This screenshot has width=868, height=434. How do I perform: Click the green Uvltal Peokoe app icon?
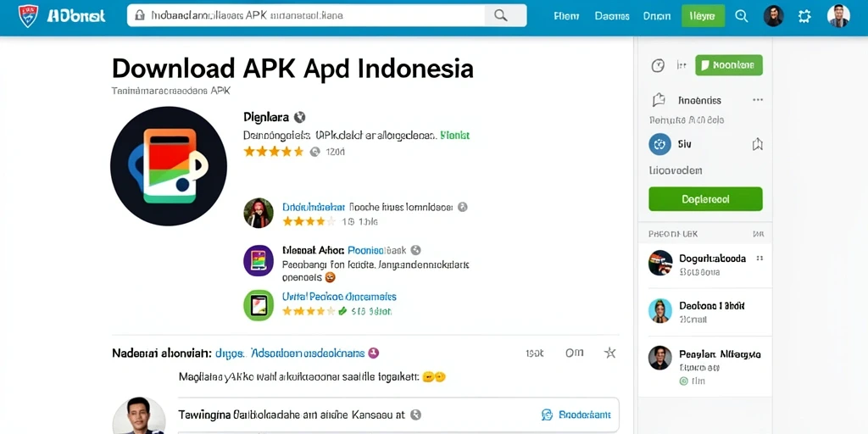(259, 305)
